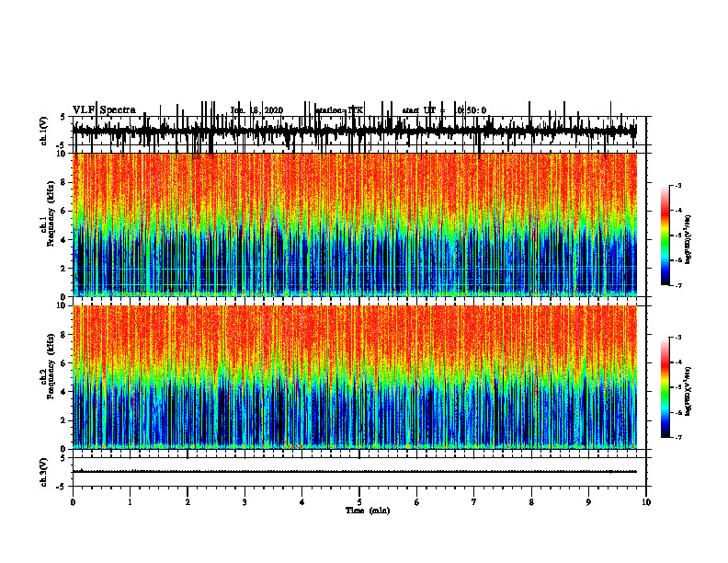This screenshot has height=563, width=728.
Task: Select the date label '18, 2020'
Action: pyautogui.click(x=267, y=110)
